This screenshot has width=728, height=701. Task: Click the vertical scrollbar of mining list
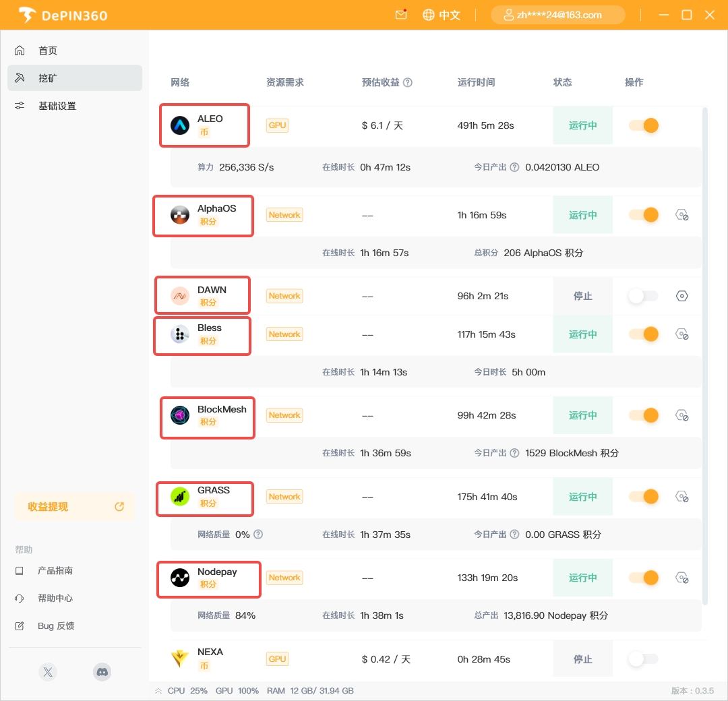(705, 356)
